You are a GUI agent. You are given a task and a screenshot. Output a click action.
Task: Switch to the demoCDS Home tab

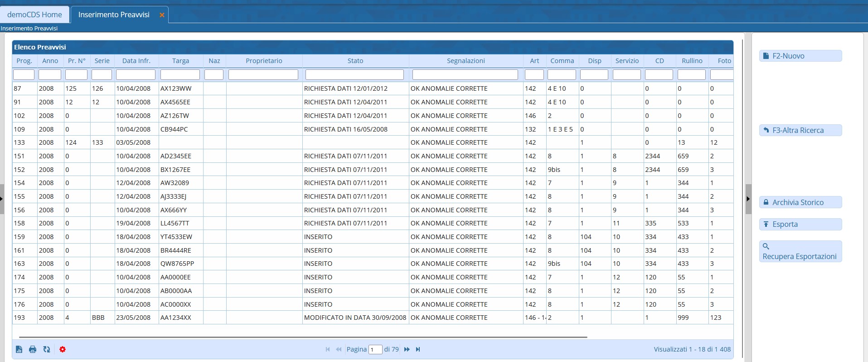pos(34,15)
